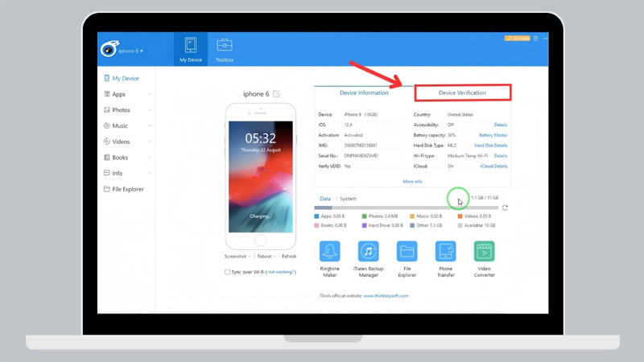Switch to the Device Verification tab
Screen dimensions: 644x362
click(x=462, y=93)
